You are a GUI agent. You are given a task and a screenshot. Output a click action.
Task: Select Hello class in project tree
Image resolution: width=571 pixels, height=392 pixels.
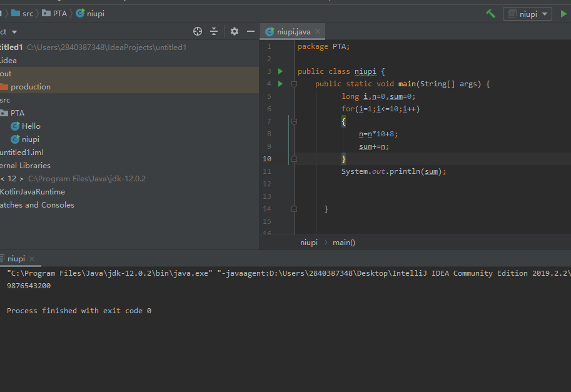pyautogui.click(x=31, y=126)
